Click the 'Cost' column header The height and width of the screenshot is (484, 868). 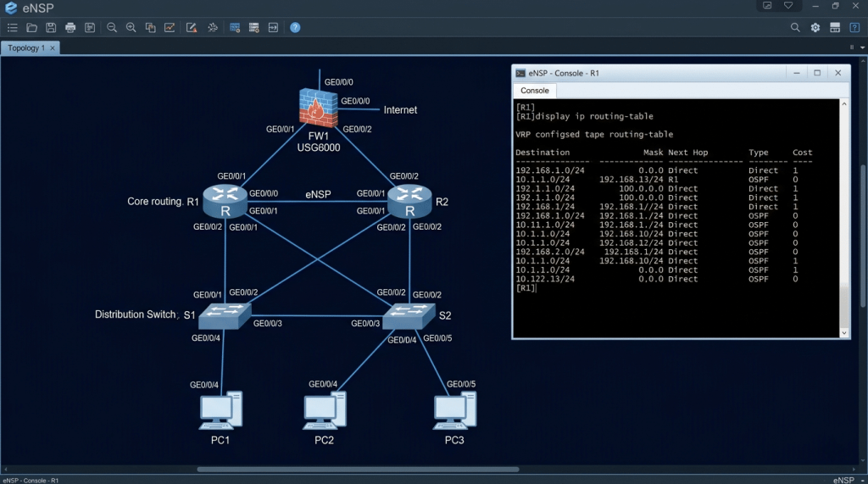click(802, 153)
